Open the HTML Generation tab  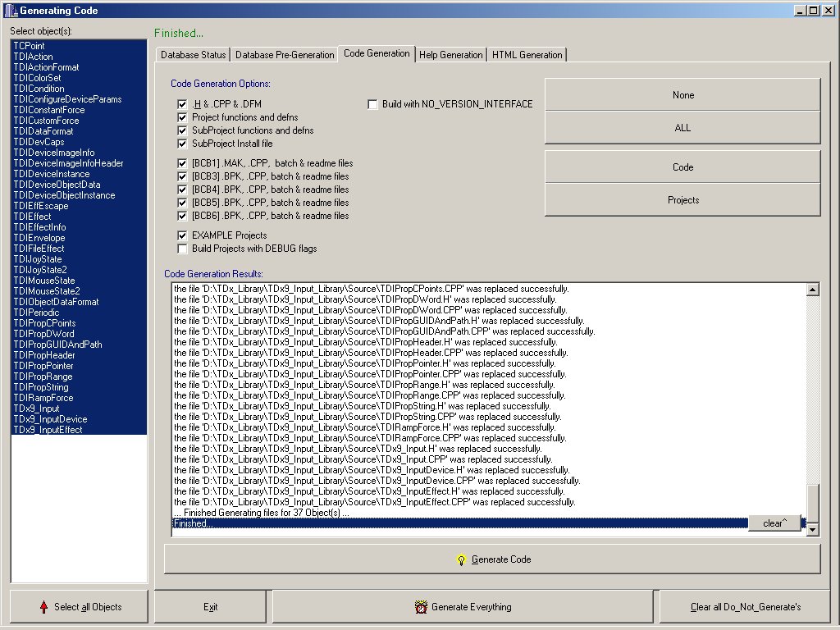pos(527,55)
